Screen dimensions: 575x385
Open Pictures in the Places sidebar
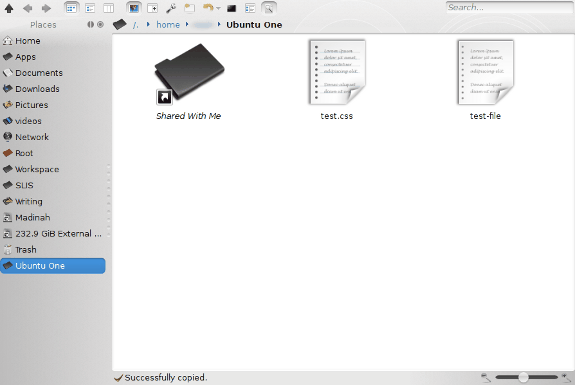point(53,105)
